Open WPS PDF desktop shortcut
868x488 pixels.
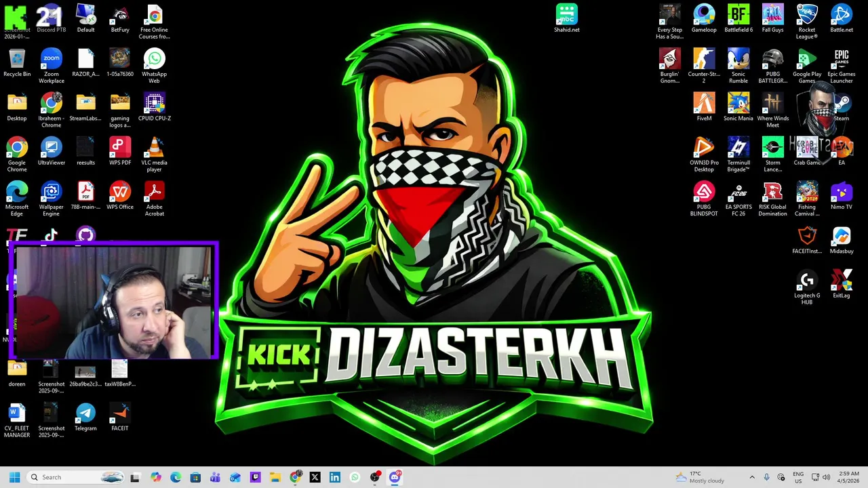120,152
